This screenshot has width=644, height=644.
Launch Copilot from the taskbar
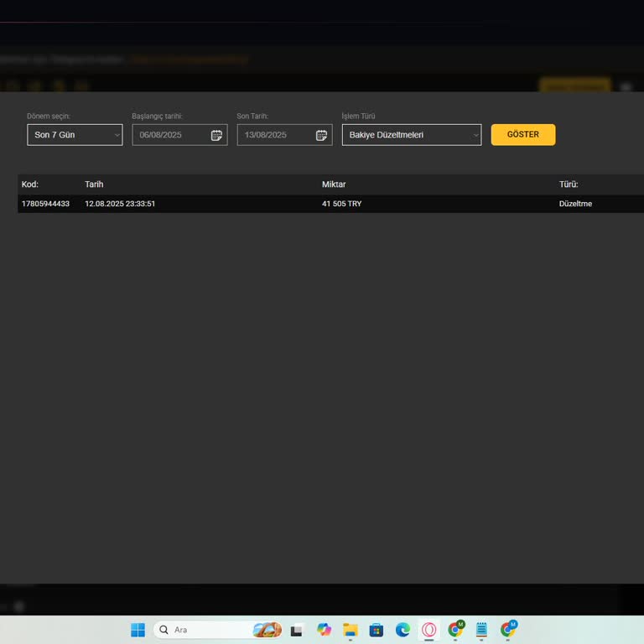click(324, 630)
